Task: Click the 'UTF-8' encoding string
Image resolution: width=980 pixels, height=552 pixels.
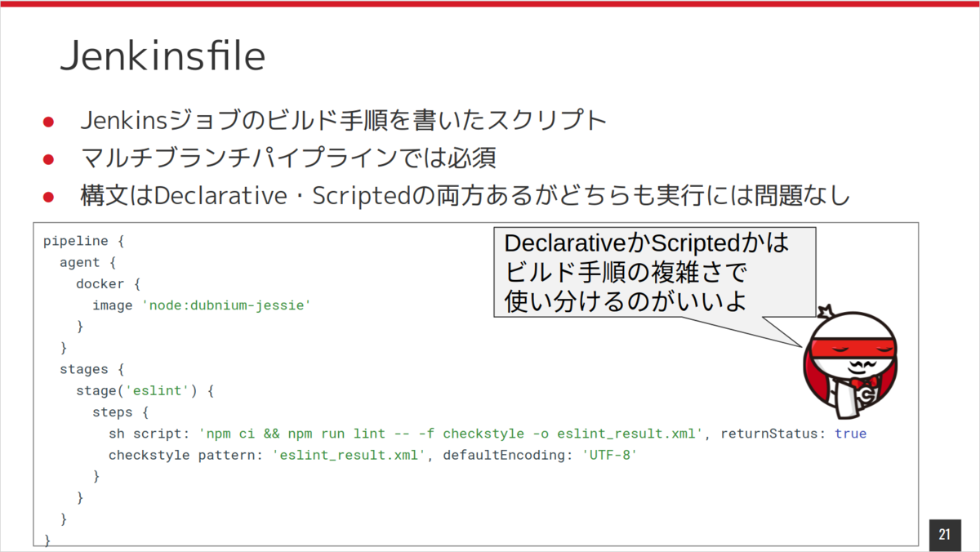Action: coord(608,454)
